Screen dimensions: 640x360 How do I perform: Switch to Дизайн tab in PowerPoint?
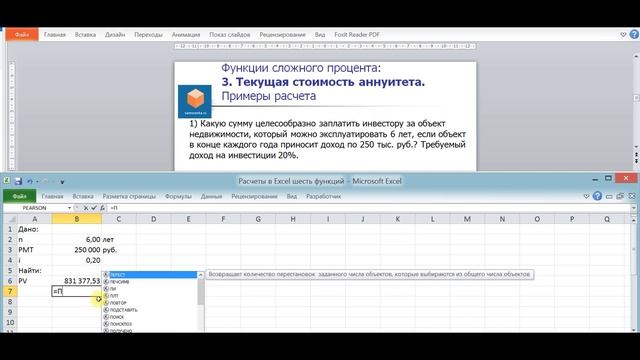(115, 35)
